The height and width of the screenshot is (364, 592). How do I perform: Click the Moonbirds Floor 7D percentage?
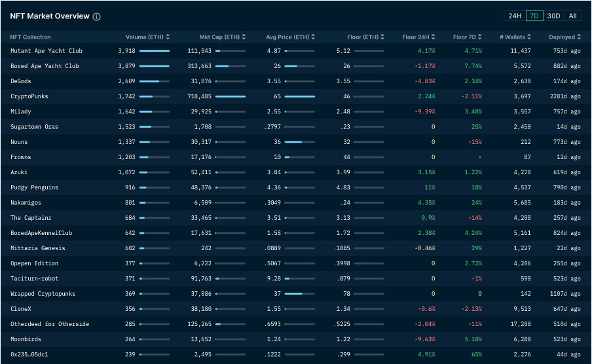(x=472, y=340)
